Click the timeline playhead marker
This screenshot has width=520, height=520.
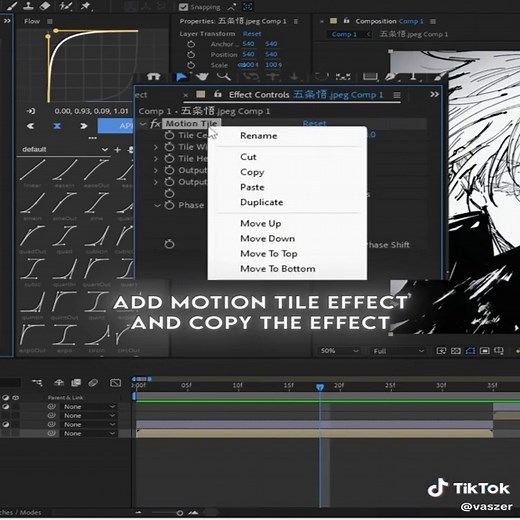[x=320, y=387]
